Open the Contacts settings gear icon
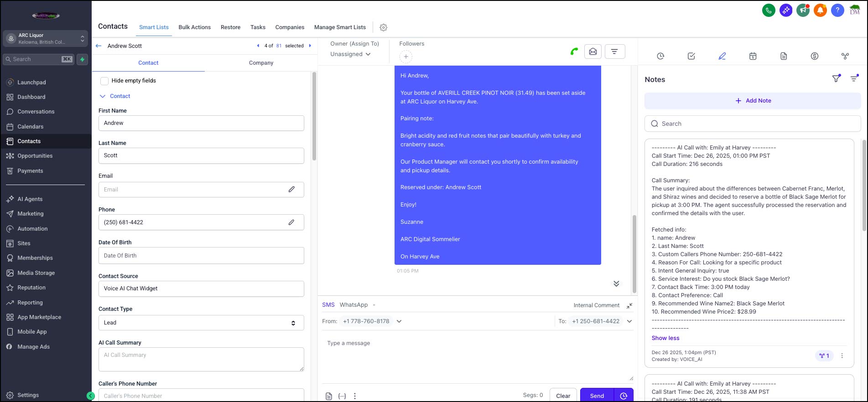This screenshot has height=402, width=868. [383, 27]
